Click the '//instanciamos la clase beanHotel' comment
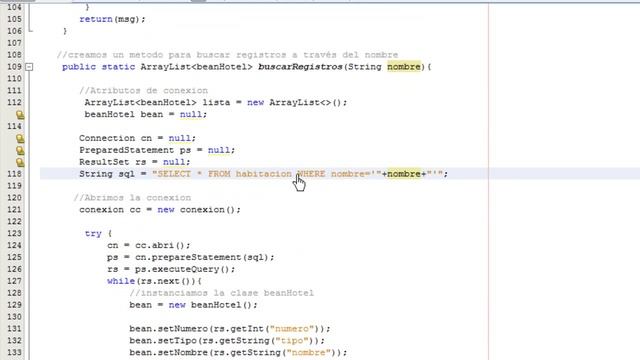Image resolution: width=640 pixels, height=360 pixels. pyautogui.click(x=222, y=293)
